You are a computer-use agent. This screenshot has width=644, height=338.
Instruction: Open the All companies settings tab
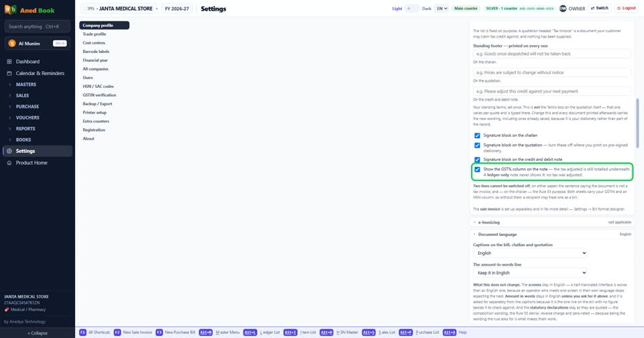105,69
